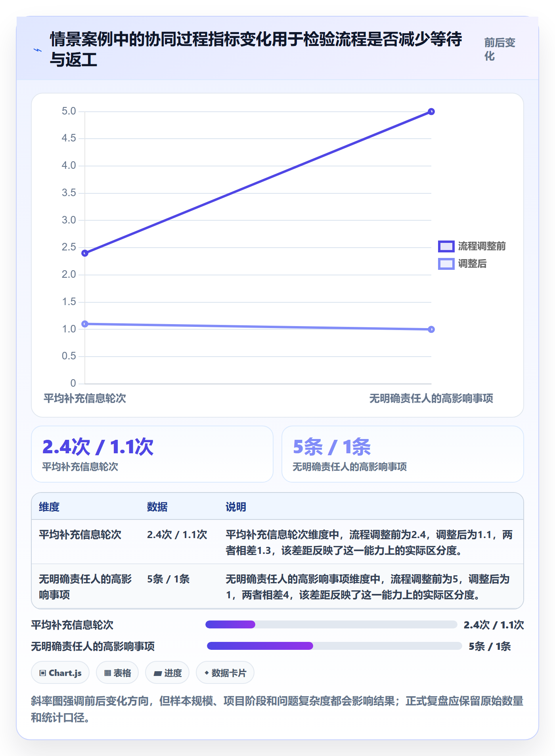This screenshot has width=555, height=756.
Task: Click the 维度 column header
Action: pyautogui.click(x=49, y=507)
